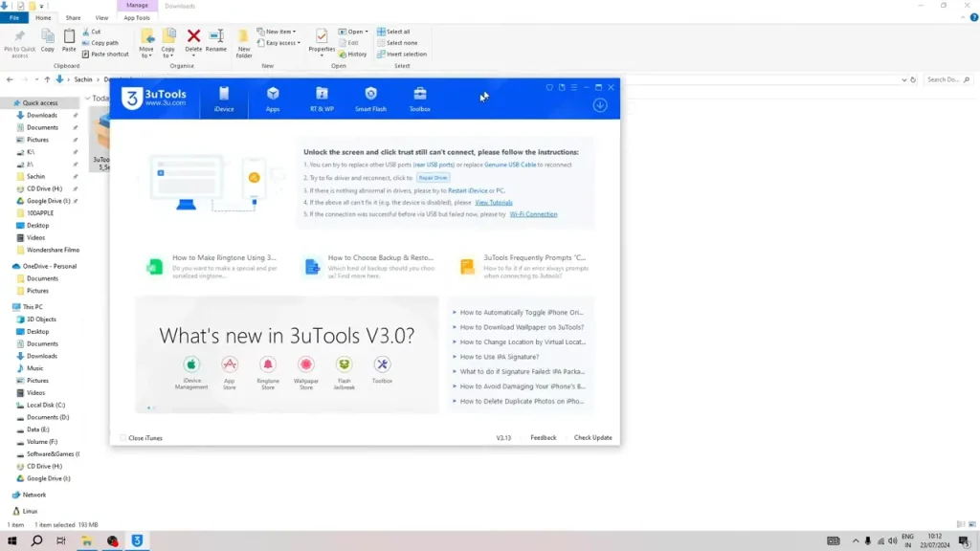Click the 3uTools logo
Viewport: 980px width, 551px height.
click(154, 99)
